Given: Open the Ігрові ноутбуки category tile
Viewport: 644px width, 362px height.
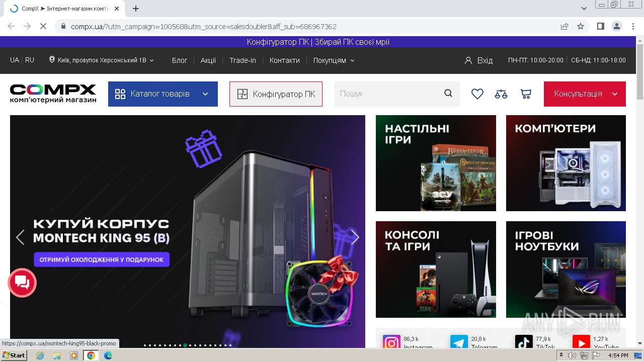Looking at the screenshot, I should pos(566,269).
